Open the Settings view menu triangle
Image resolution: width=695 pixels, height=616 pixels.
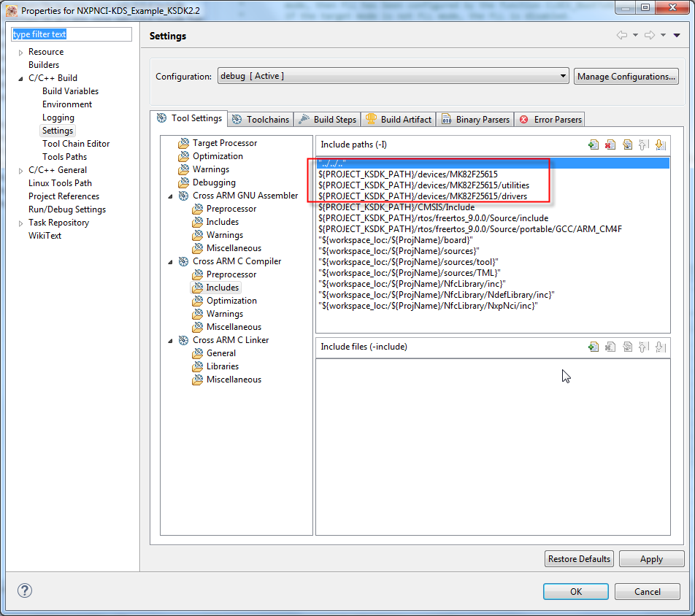click(677, 36)
